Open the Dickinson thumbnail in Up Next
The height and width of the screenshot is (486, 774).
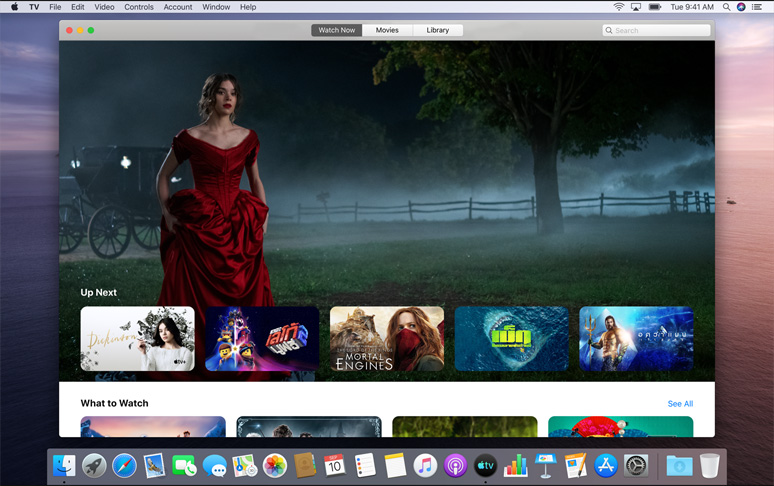(138, 339)
